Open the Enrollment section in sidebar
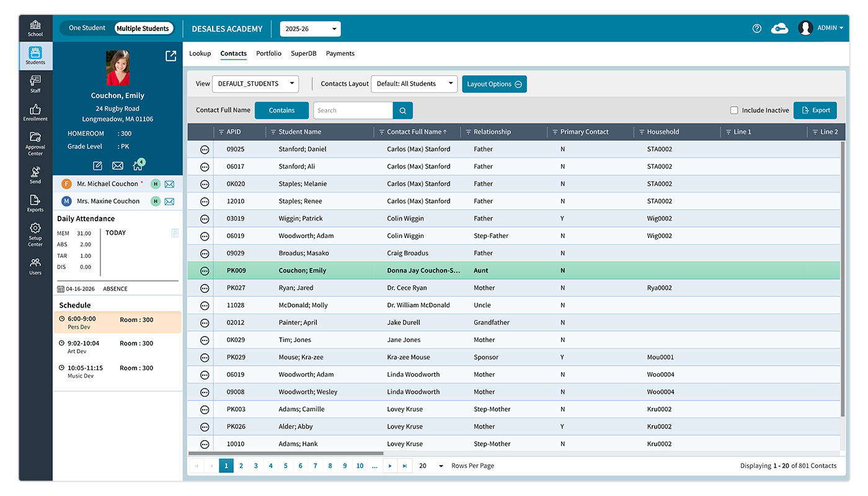868x496 pixels. [x=35, y=112]
